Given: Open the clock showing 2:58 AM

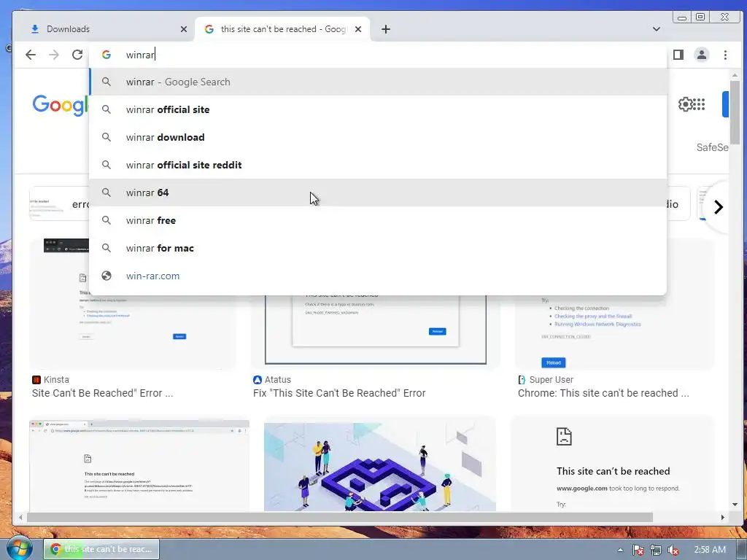Looking at the screenshot, I should tap(710, 550).
